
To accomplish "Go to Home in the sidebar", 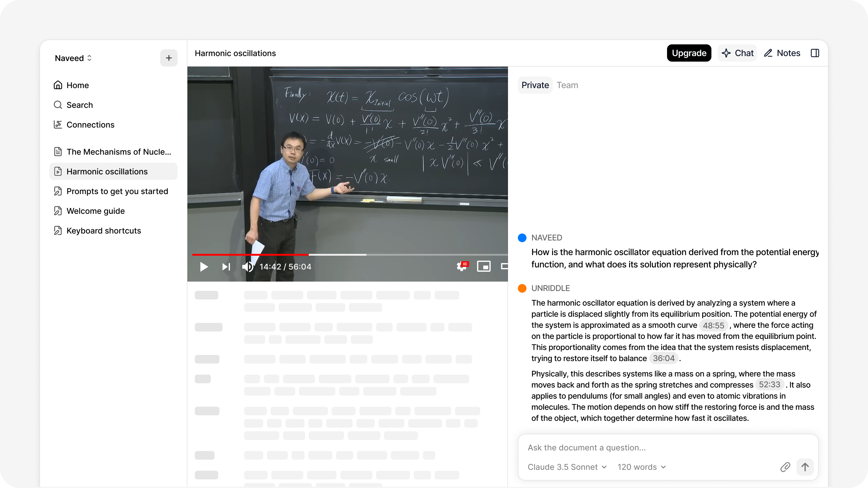I will tap(113, 85).
